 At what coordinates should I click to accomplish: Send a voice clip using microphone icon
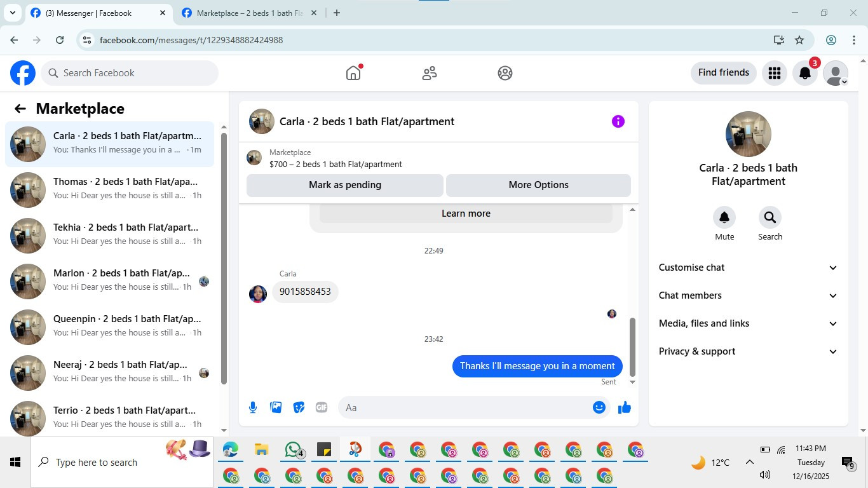[253, 407]
